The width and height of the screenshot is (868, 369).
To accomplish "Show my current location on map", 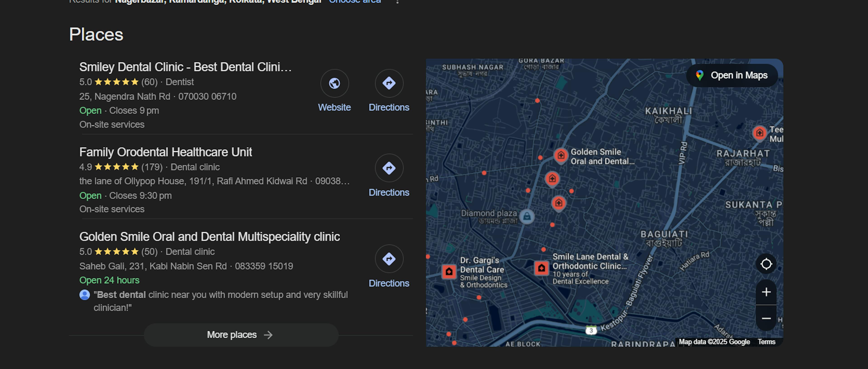I will (x=766, y=264).
